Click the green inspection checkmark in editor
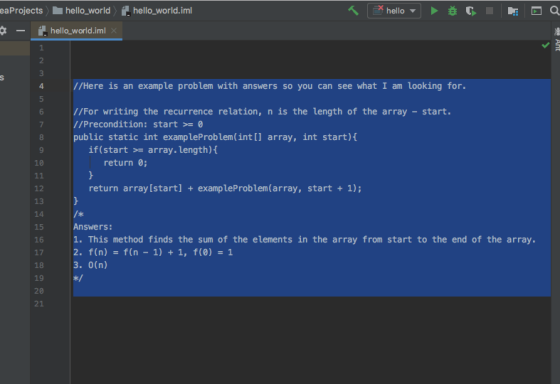 coord(545,45)
